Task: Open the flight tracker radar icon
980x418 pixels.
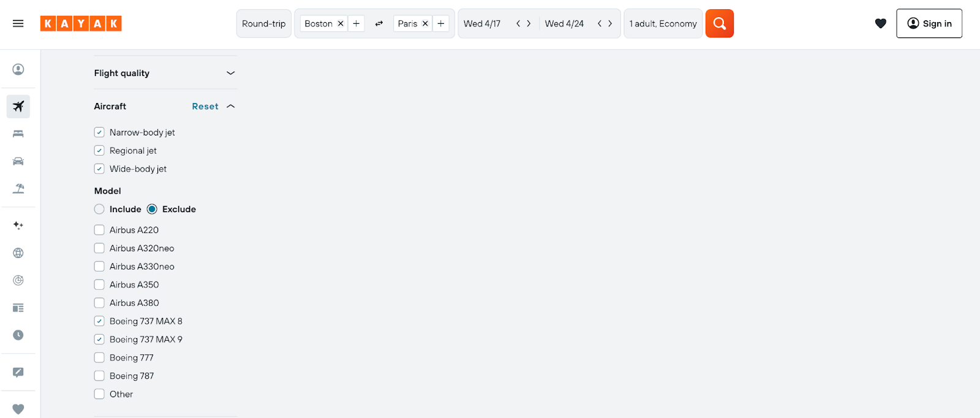Action: [x=18, y=280]
